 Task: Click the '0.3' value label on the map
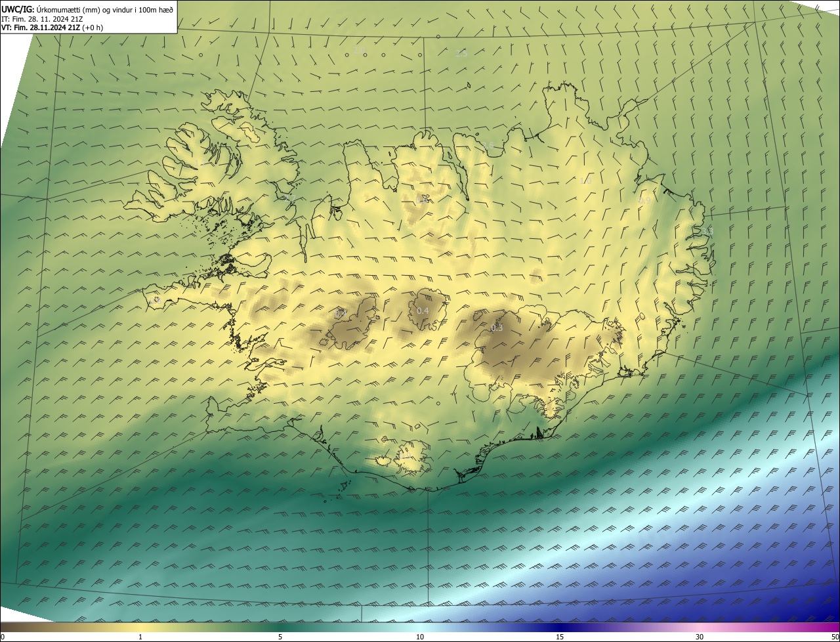(497, 328)
